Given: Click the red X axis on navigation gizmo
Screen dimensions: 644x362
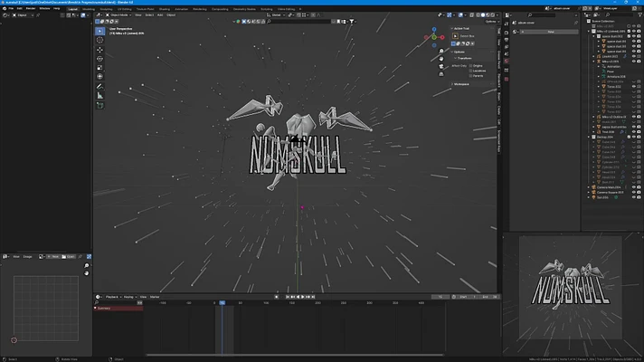Looking at the screenshot, I should click(442, 37).
